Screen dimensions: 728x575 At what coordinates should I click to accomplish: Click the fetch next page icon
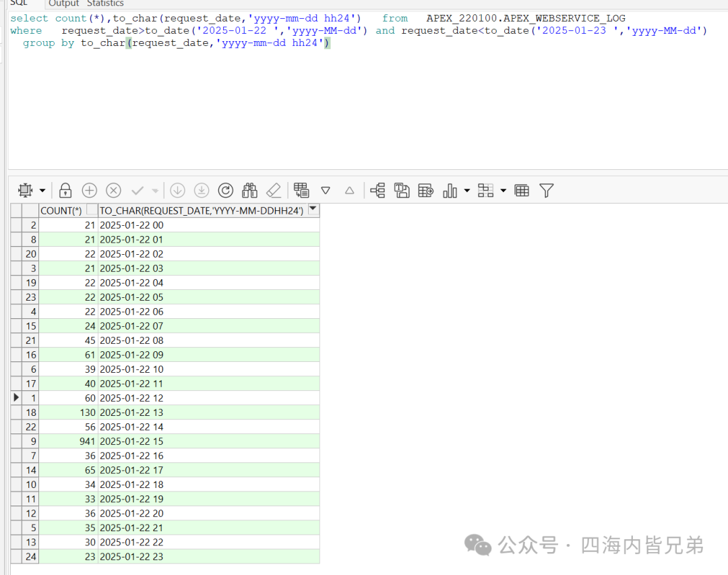pos(177,190)
